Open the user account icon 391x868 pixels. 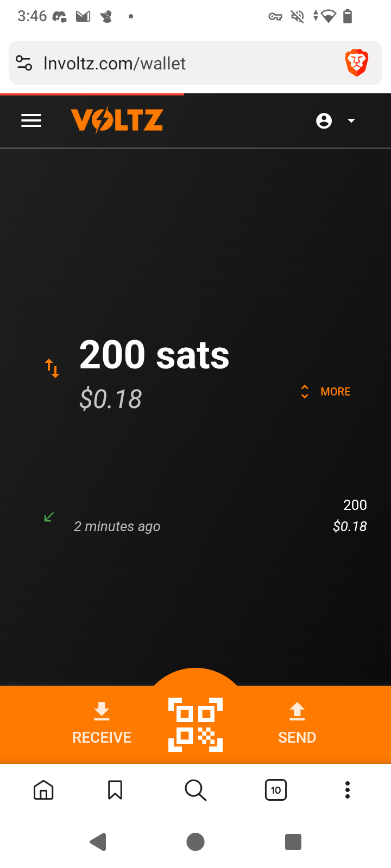(x=324, y=120)
